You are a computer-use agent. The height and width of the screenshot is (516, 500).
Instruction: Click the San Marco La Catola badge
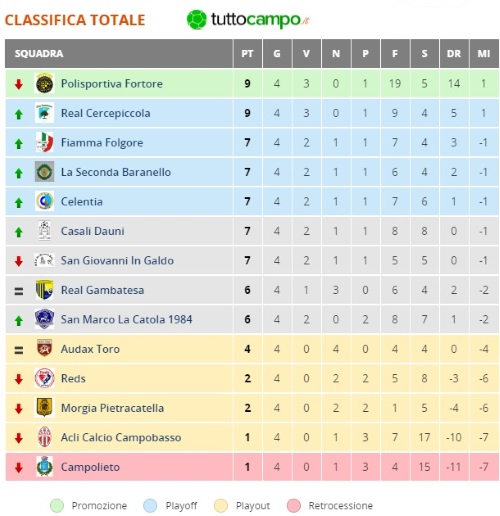pyautogui.click(x=44, y=319)
